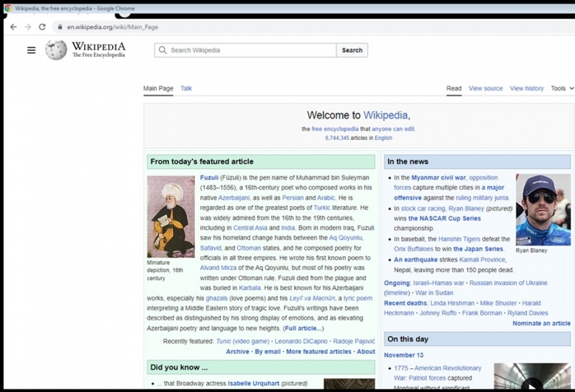The image size is (575, 392).
Task: Click the free encyclopedia link
Action: (335, 129)
